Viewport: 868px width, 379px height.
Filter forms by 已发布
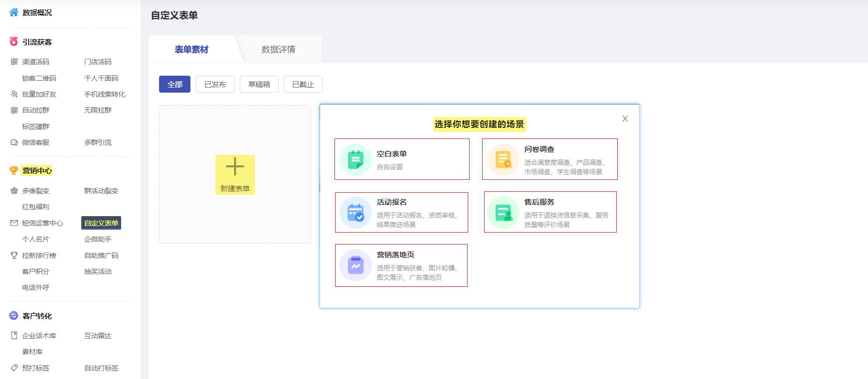215,84
